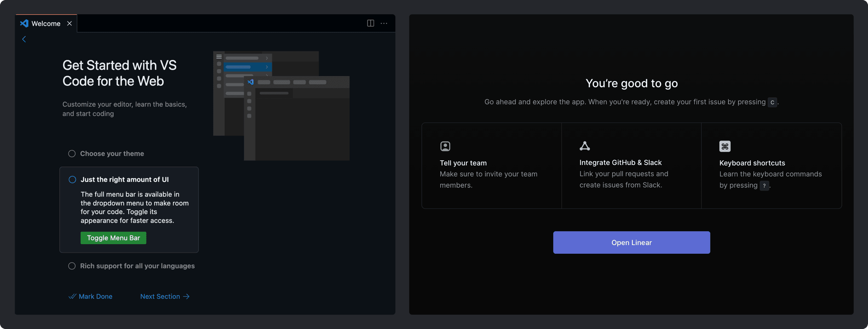Screen dimensions: 868x329
Task: Click the Mark Done link
Action: 91,297
